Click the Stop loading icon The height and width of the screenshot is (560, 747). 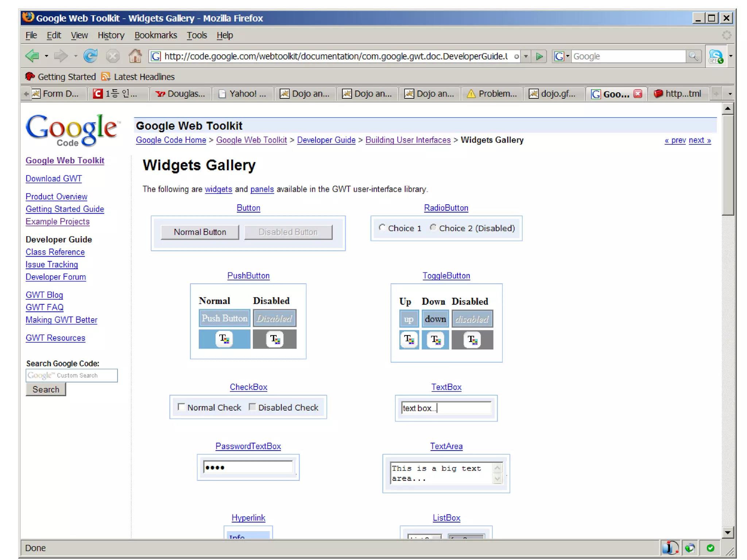(x=113, y=56)
